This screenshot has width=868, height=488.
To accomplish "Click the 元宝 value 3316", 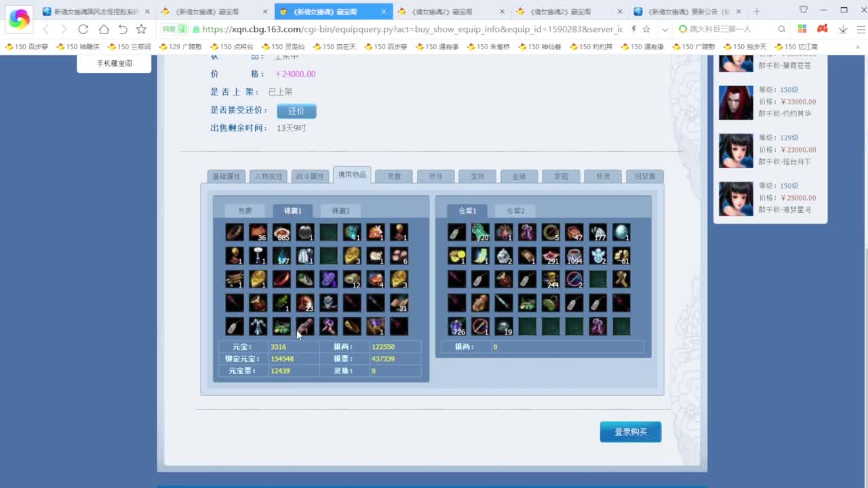I will [x=278, y=347].
